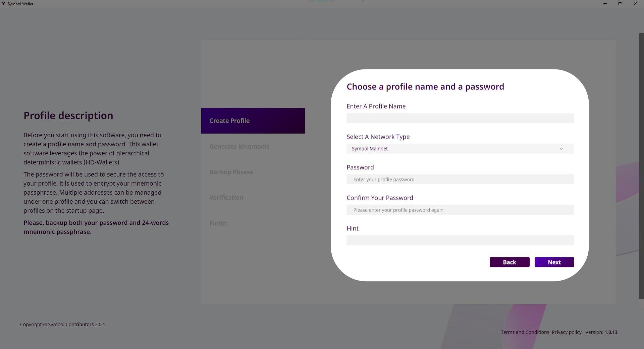Select the Generate Mnemonic step
The image size is (644, 349).
tap(239, 147)
